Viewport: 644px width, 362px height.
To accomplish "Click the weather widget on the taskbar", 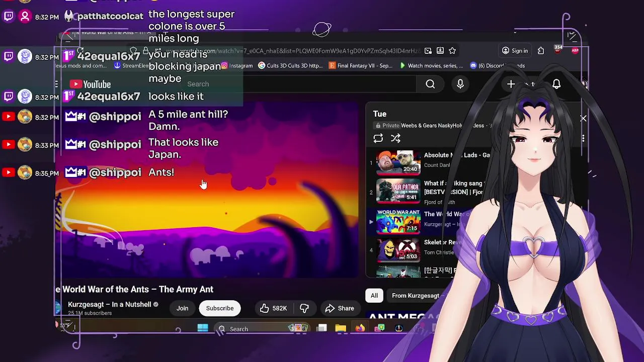I will [64, 325].
